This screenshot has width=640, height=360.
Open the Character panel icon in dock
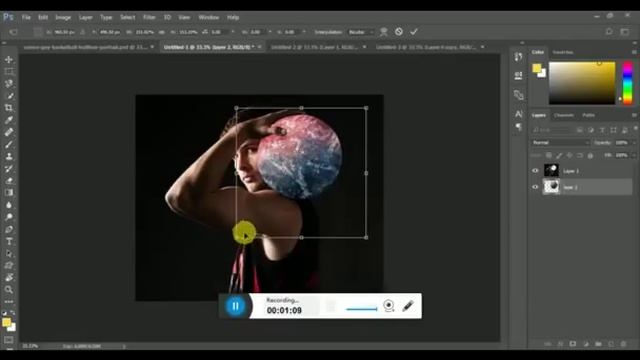(x=518, y=114)
